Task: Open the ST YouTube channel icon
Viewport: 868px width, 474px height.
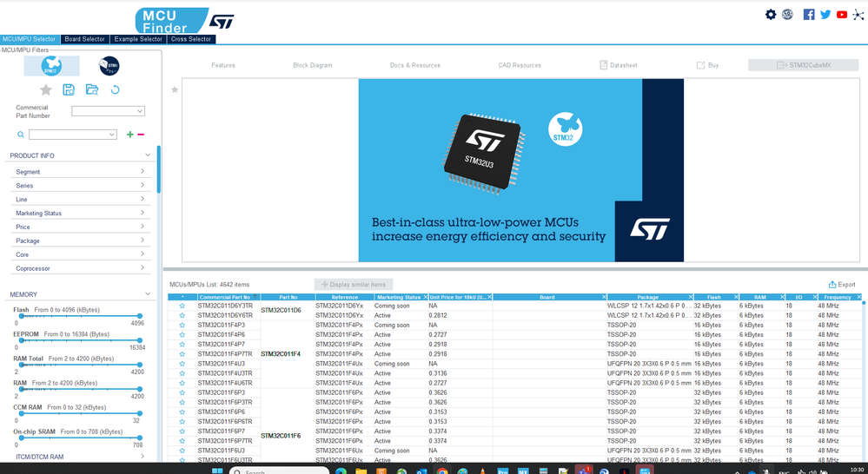Action: pyautogui.click(x=842, y=15)
